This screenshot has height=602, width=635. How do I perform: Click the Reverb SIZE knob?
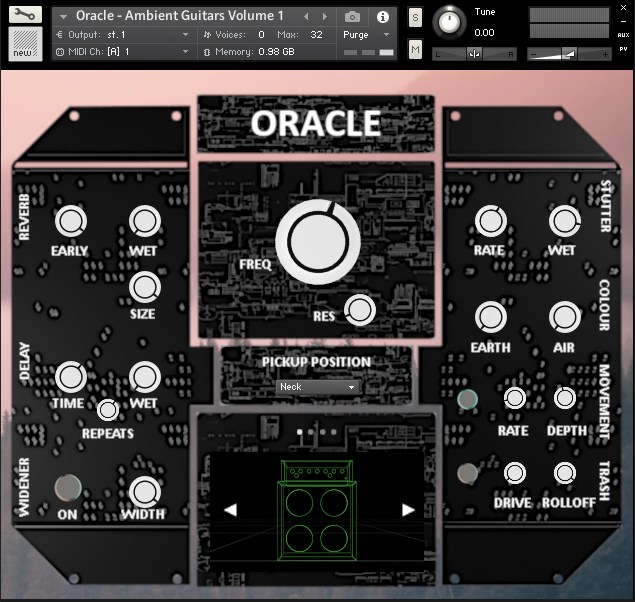[x=144, y=288]
